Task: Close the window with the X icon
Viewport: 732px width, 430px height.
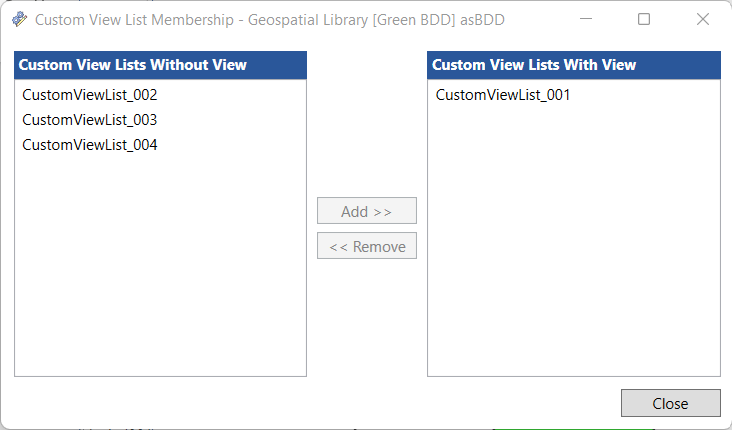Action: point(703,19)
